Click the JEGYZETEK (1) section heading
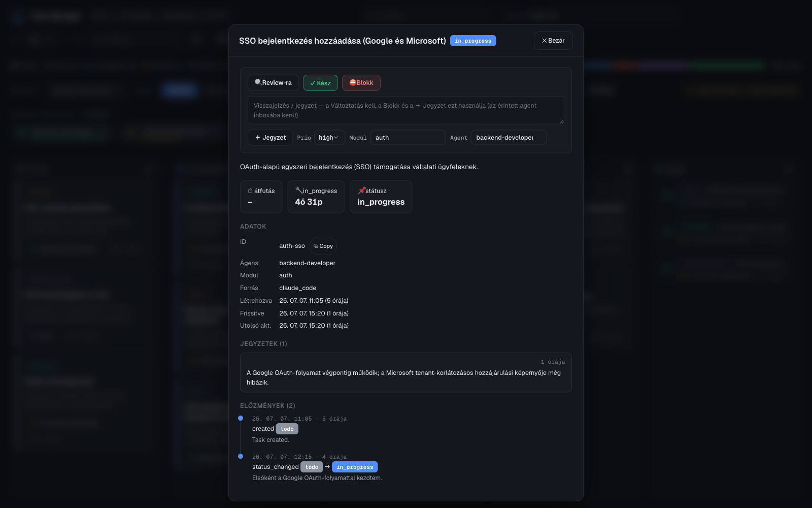 coord(263,344)
